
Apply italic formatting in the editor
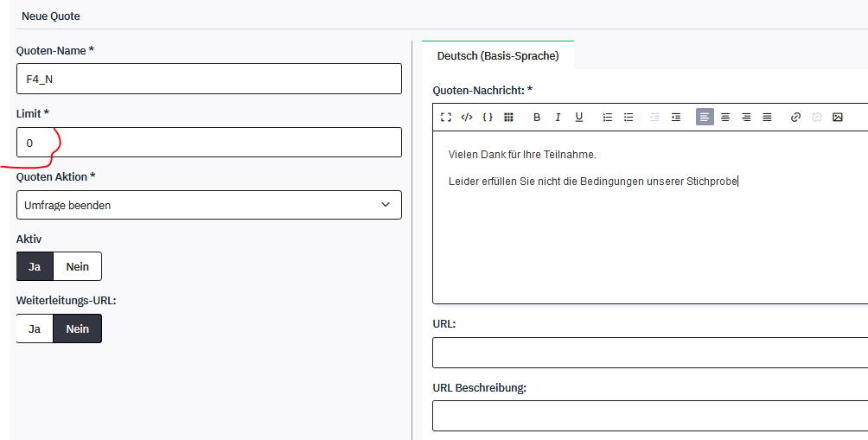558,117
